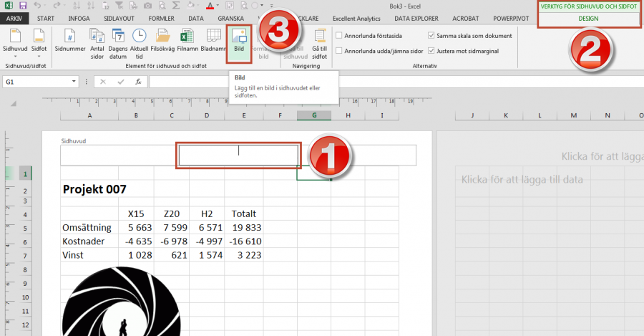
Task: Open the font color dropdown arrow
Action: tap(218, 6)
